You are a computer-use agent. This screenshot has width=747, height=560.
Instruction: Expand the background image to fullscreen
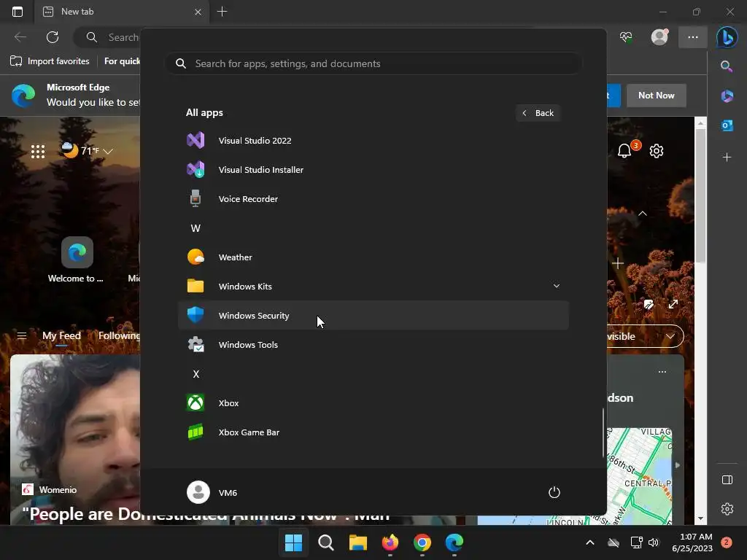pos(673,304)
